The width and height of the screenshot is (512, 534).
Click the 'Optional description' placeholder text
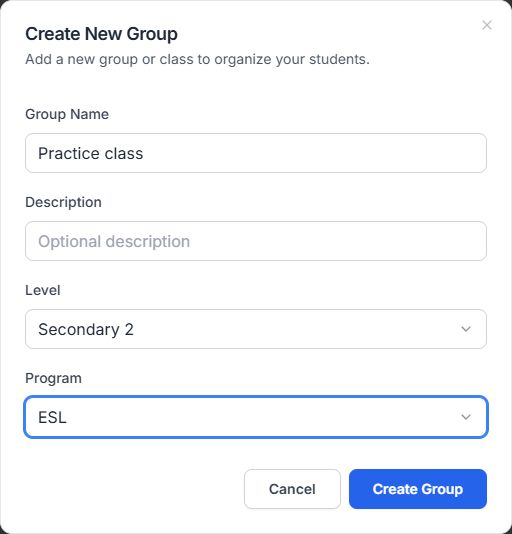pyautogui.click(x=114, y=242)
